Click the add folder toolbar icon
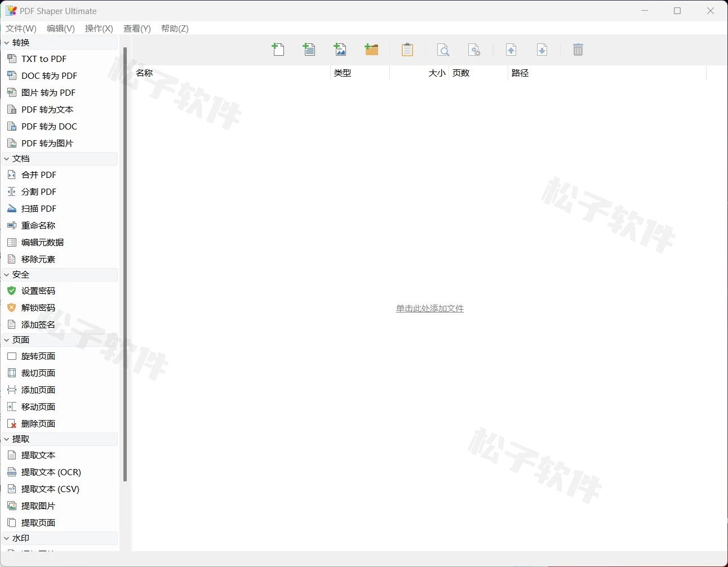Screen dimensions: 728x567 pos(371,50)
